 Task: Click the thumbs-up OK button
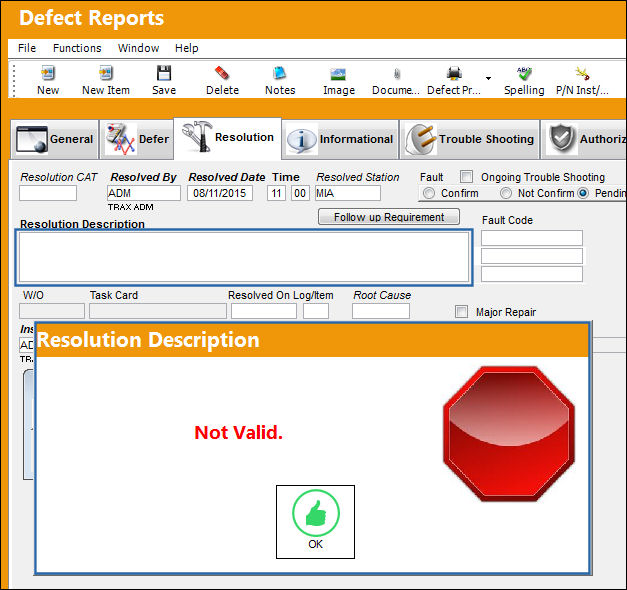tap(315, 522)
